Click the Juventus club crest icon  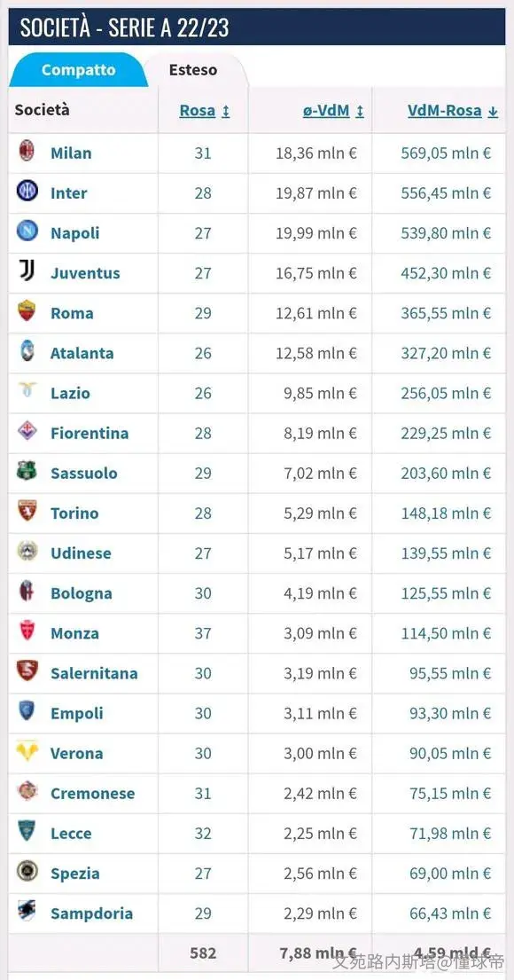[27, 271]
